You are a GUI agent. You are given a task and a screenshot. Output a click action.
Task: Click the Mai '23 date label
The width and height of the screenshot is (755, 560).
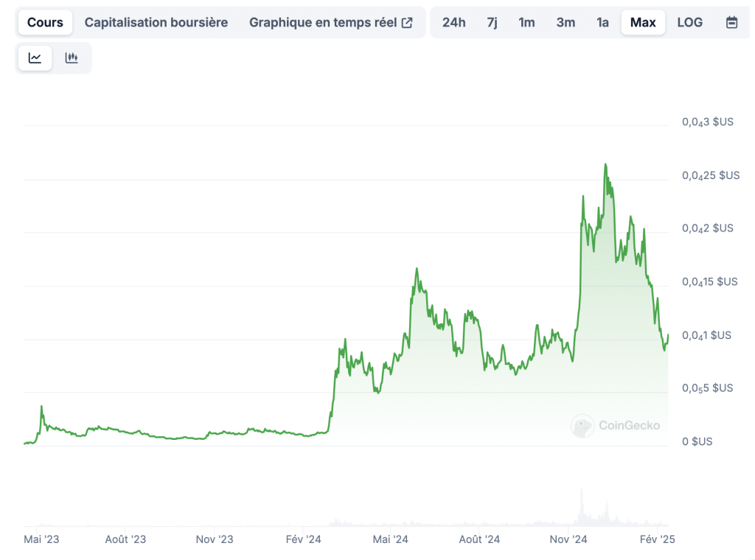(41, 539)
